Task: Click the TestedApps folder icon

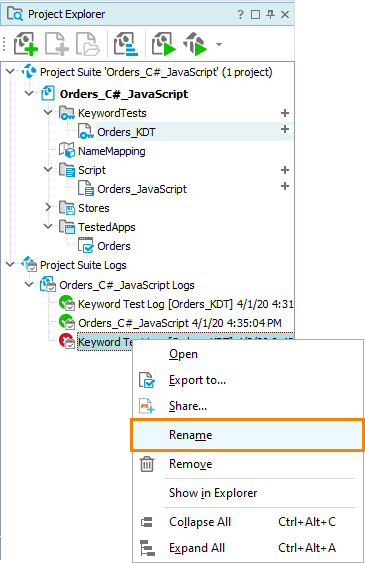Action: pos(67,227)
